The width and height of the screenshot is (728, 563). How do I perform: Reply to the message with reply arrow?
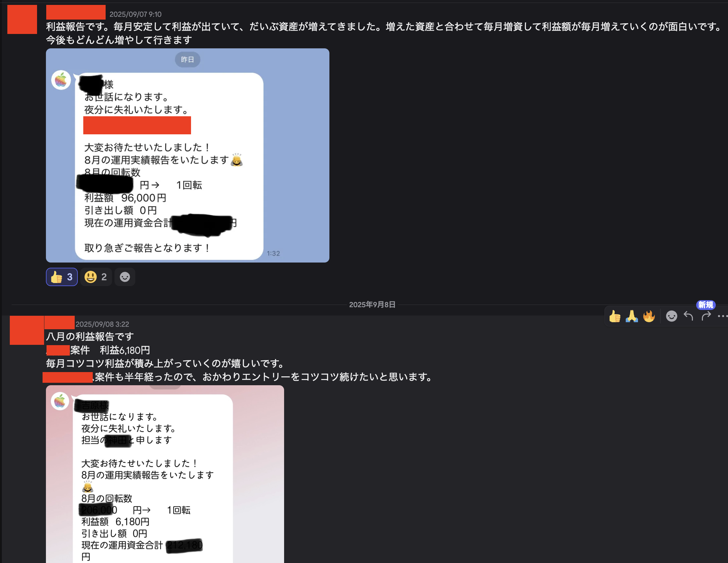[688, 316]
